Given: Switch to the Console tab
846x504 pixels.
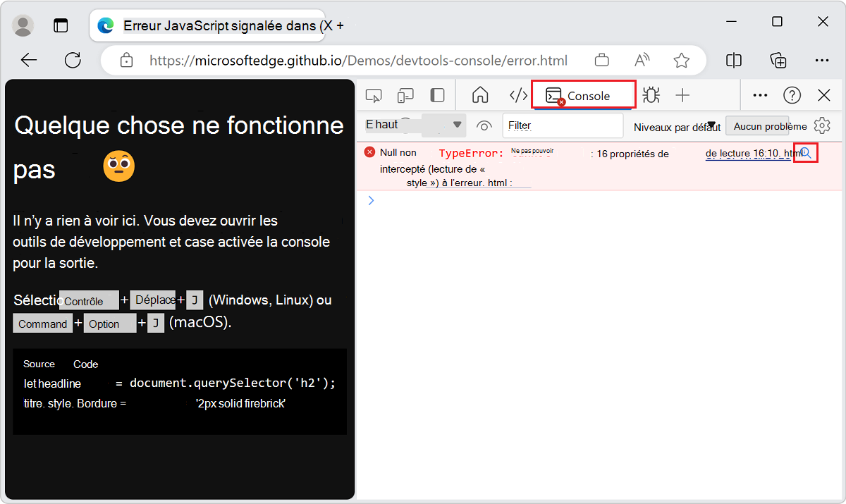Looking at the screenshot, I should pyautogui.click(x=583, y=94).
